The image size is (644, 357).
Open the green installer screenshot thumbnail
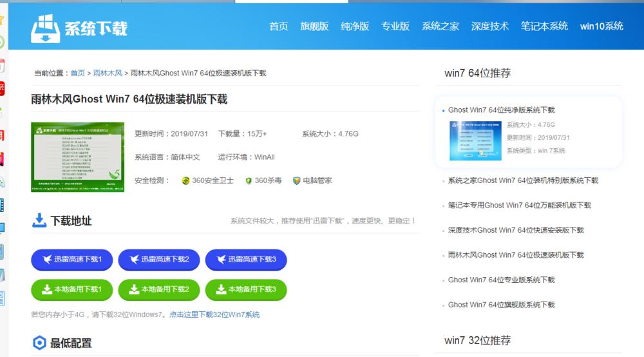tap(78, 157)
